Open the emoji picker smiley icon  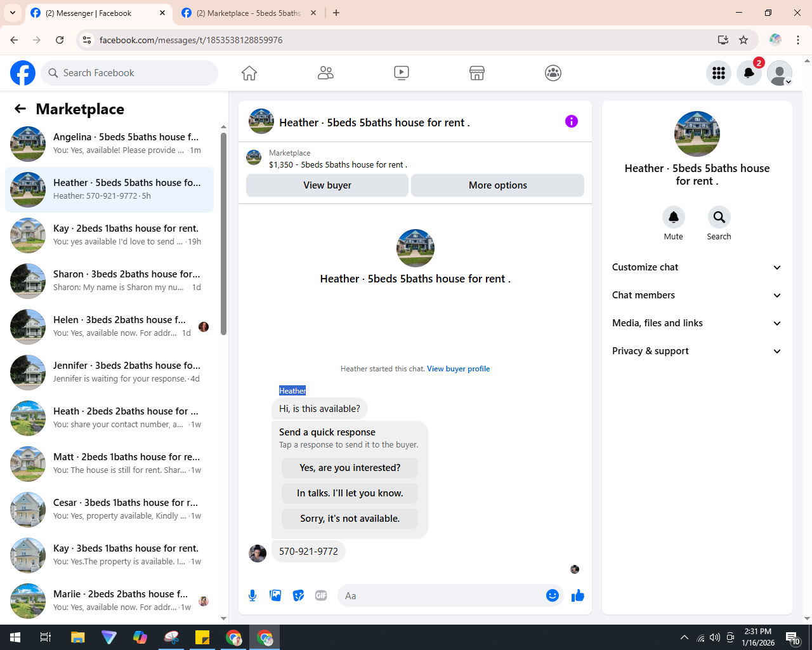click(553, 595)
